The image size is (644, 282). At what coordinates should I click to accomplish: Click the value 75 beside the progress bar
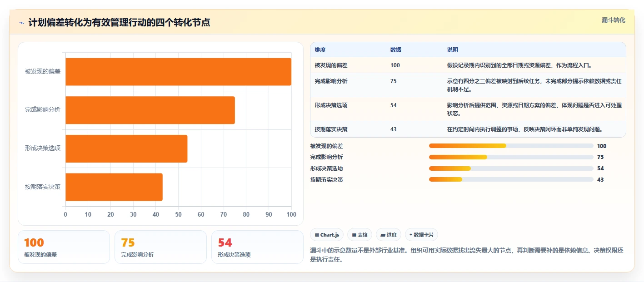[600, 157]
